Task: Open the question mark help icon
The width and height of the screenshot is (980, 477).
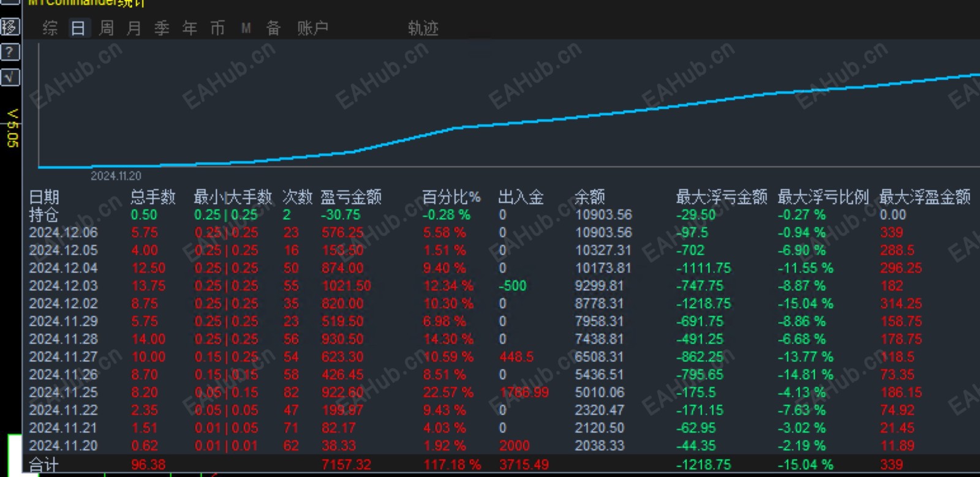Action: point(10,52)
